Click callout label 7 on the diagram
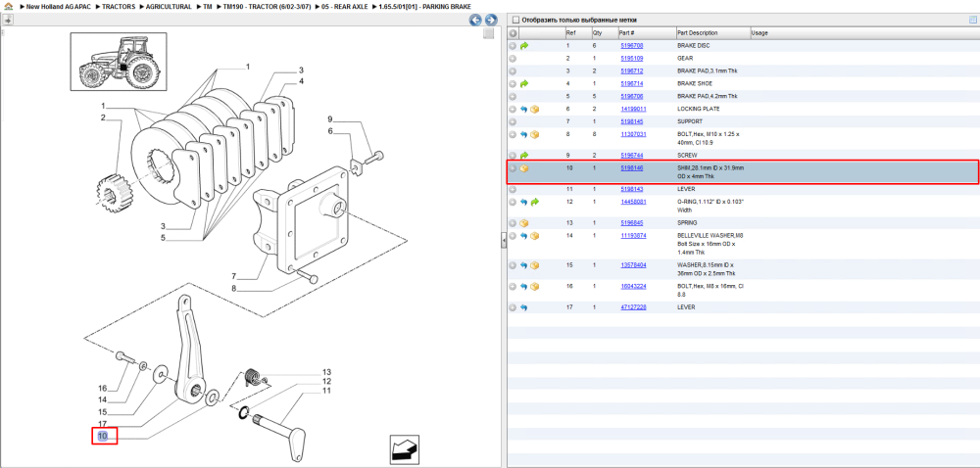The image size is (980, 468). click(x=234, y=276)
